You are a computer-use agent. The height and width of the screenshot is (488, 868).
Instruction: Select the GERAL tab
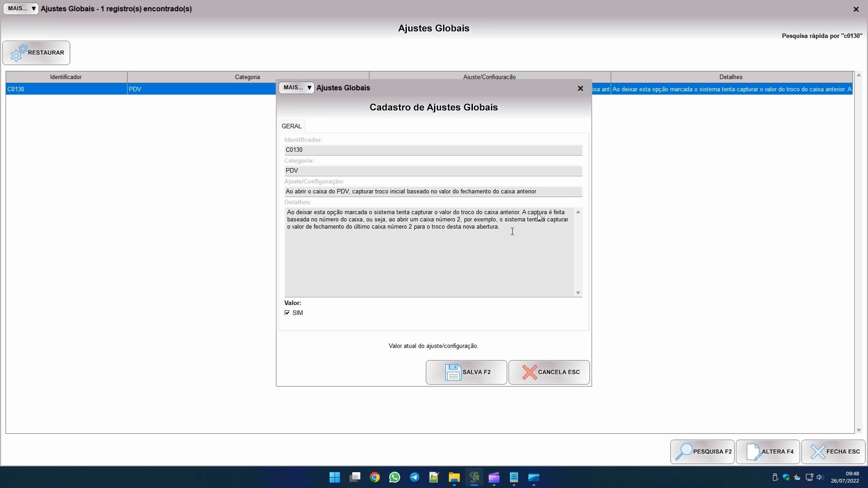(x=291, y=126)
